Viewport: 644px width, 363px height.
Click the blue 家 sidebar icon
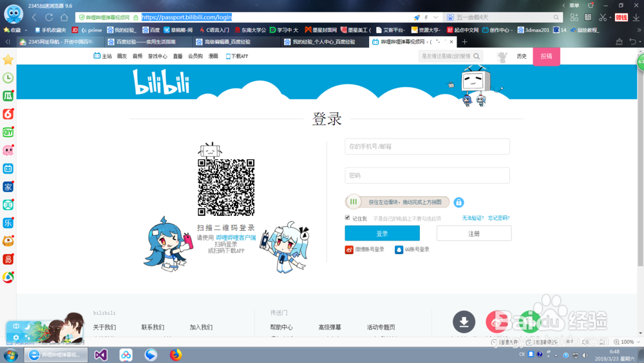pyautogui.click(x=8, y=186)
